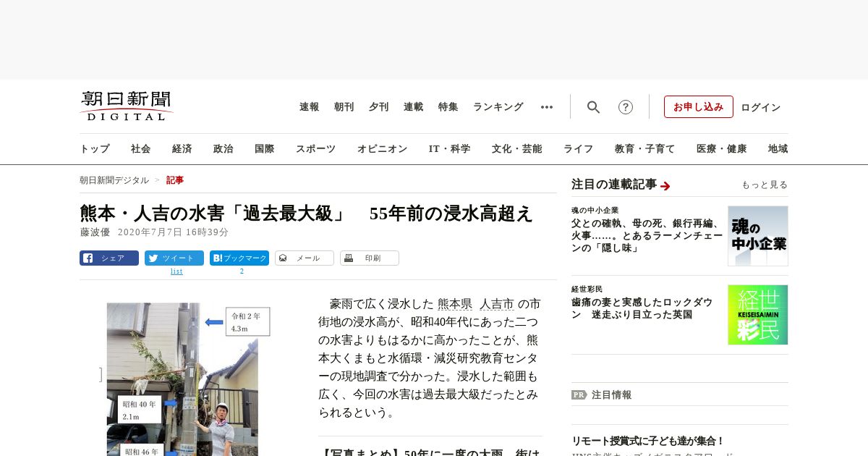Viewport: 868px width, 456px height.
Task: Select the 地域 navigation tab
Action: point(778,149)
